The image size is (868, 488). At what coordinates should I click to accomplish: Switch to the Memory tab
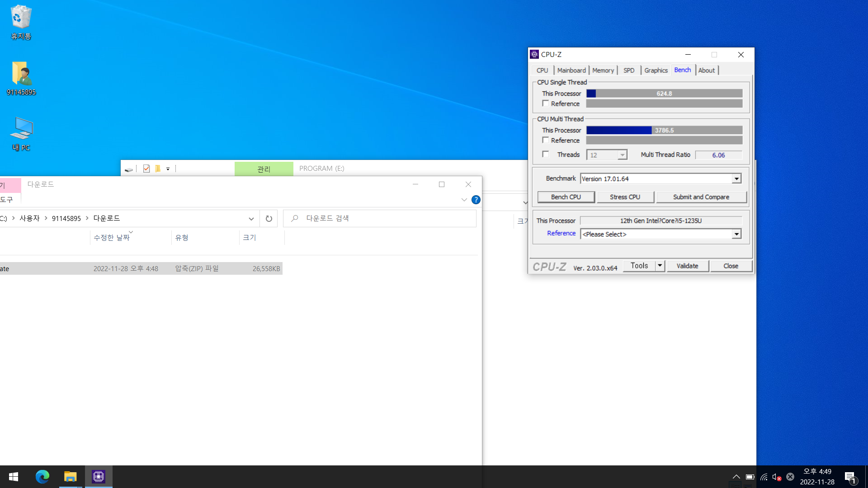603,70
